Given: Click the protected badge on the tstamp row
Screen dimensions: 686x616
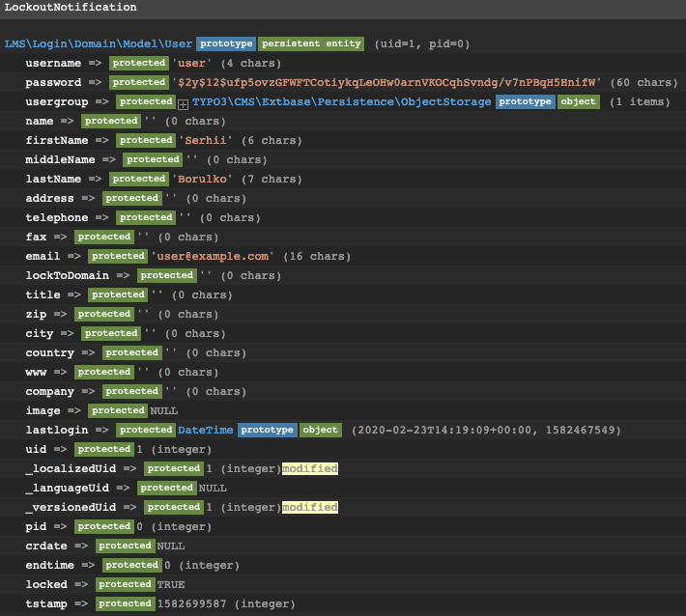Looking at the screenshot, I should 126,603.
